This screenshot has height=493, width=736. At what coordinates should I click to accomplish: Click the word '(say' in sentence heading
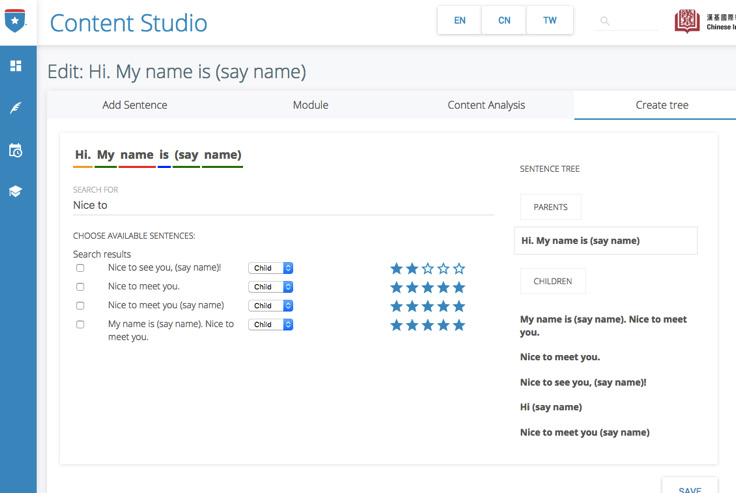tap(186, 155)
